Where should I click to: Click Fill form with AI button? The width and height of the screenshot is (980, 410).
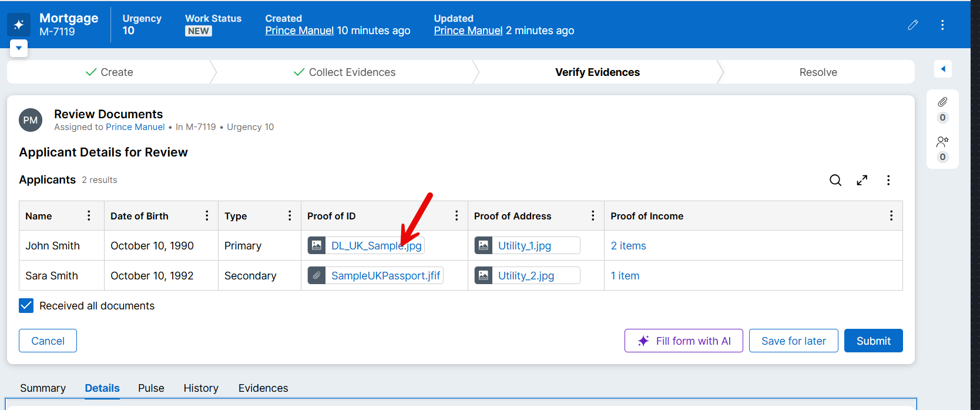[x=684, y=341]
